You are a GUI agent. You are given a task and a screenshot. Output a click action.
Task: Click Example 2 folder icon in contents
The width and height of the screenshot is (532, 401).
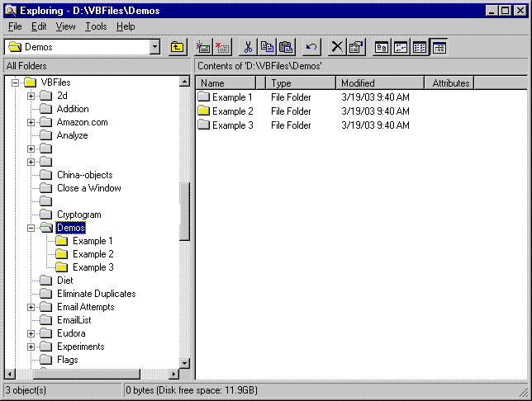203,111
